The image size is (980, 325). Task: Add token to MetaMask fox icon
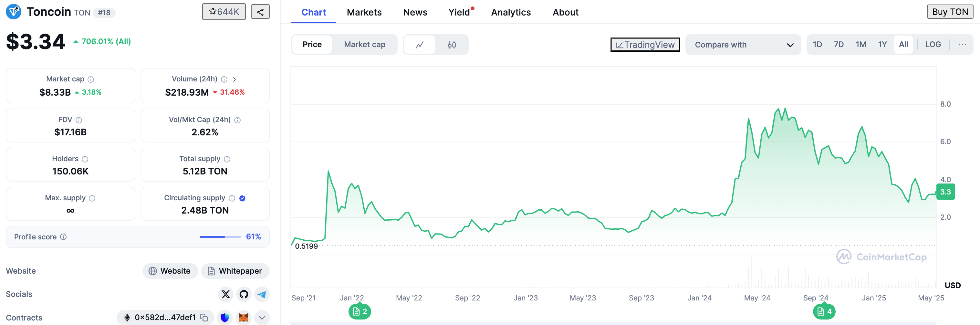coord(244,317)
